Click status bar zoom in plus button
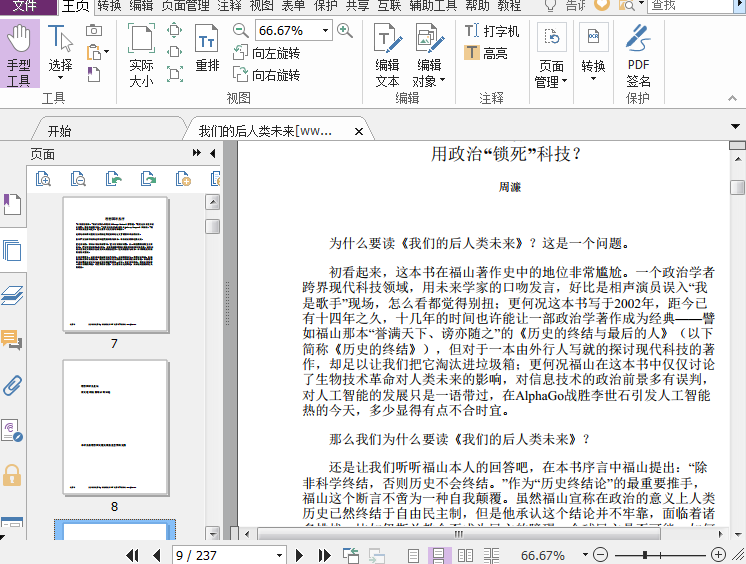This screenshot has height=564, width=746. click(718, 555)
